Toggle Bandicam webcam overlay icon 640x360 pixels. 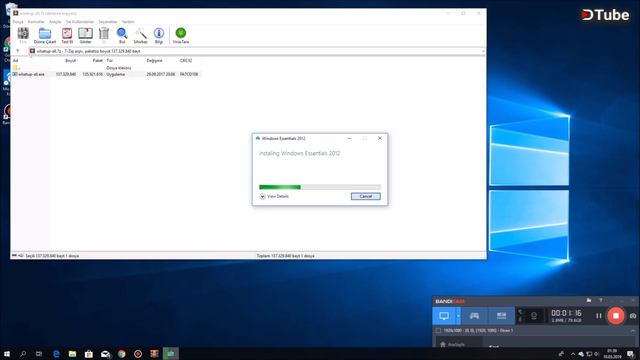(534, 316)
